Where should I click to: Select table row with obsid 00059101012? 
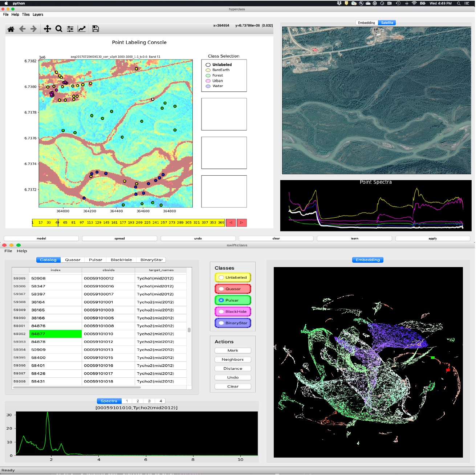[99, 342]
